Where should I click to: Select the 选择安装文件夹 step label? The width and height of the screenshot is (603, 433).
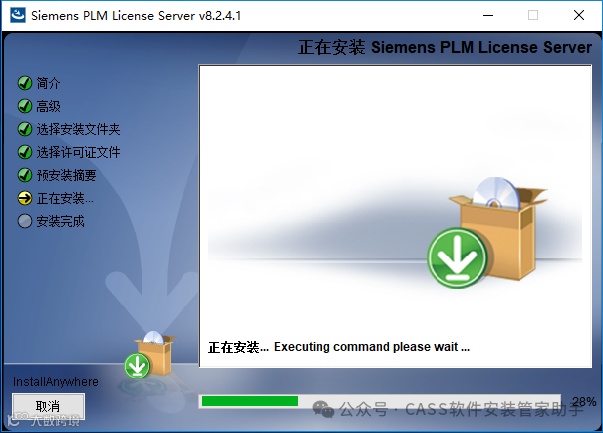coord(78,129)
